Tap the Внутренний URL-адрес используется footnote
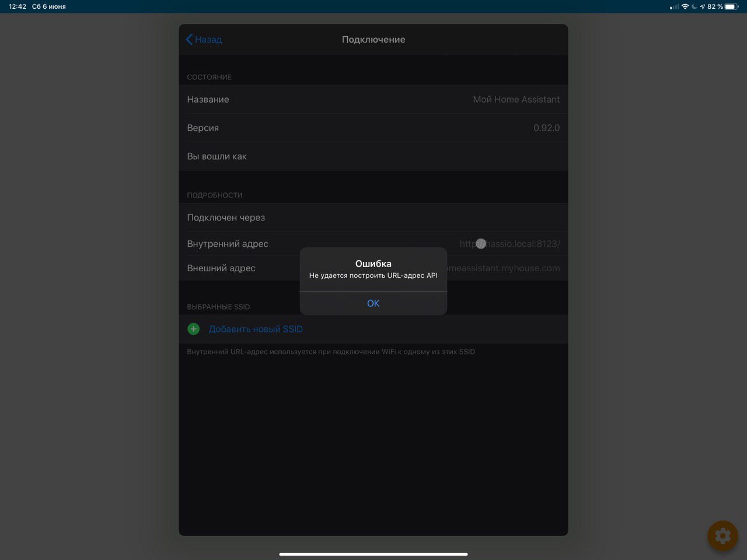Screen dimensions: 747x560 tap(331, 352)
